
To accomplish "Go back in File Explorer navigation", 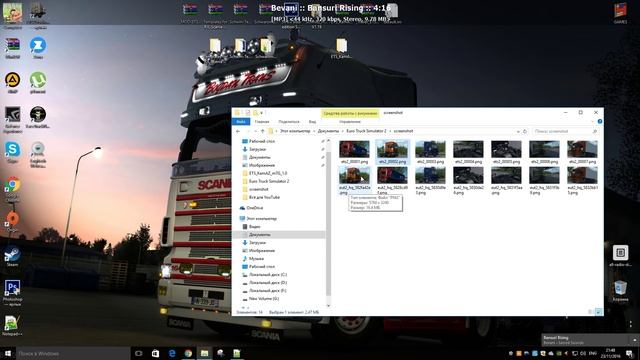I will click(238, 131).
